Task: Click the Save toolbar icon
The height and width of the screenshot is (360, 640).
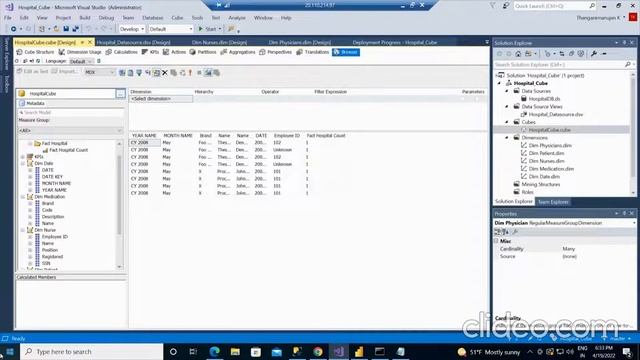Action: click(x=66, y=29)
